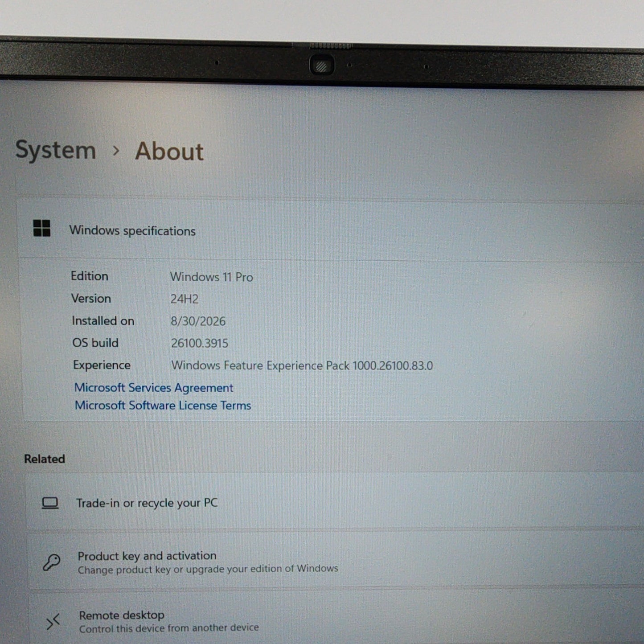Click the breadcrumb chevron between System and About
The height and width of the screenshot is (644, 644).
(x=116, y=151)
